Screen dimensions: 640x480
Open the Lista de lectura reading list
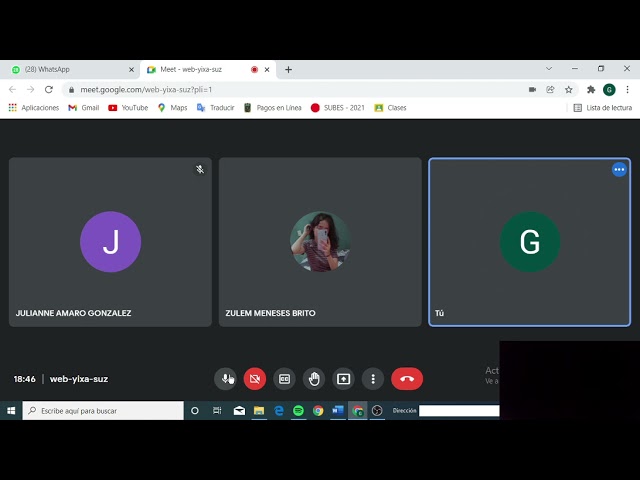tap(603, 108)
